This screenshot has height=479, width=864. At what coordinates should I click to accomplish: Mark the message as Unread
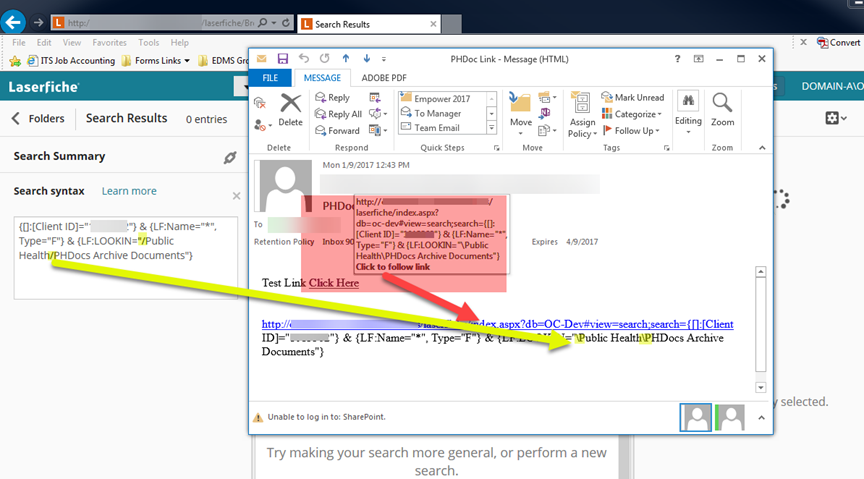[x=633, y=98]
